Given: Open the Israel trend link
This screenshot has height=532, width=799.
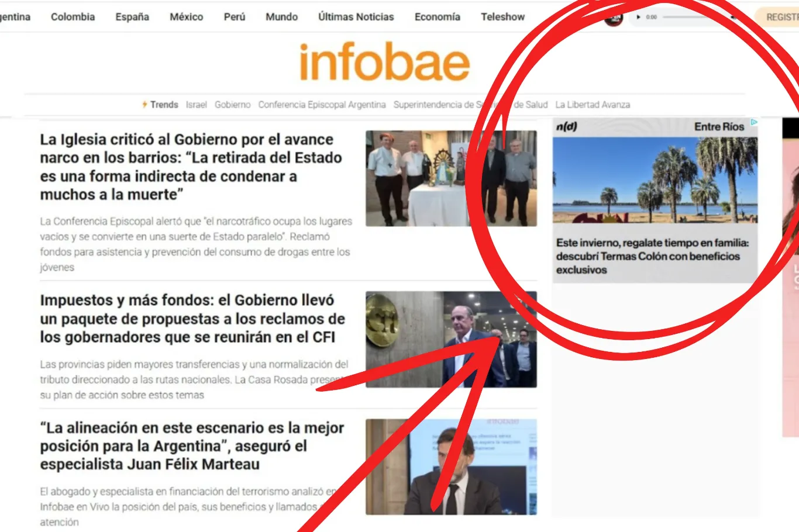Looking at the screenshot, I should (x=197, y=105).
